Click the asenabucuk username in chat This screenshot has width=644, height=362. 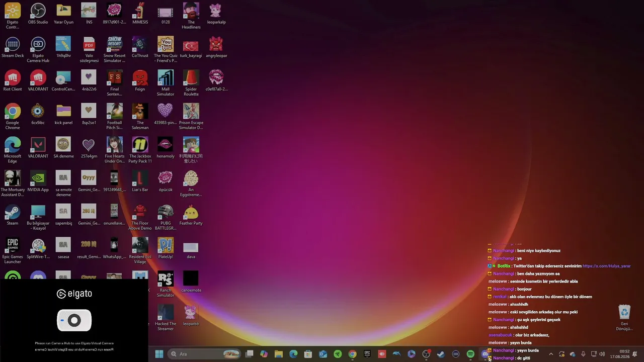click(500, 335)
